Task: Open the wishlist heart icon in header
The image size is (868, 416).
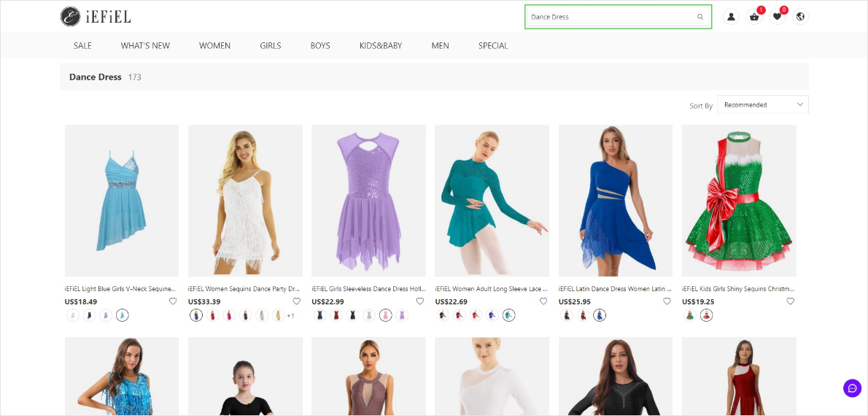Action: coord(778,17)
